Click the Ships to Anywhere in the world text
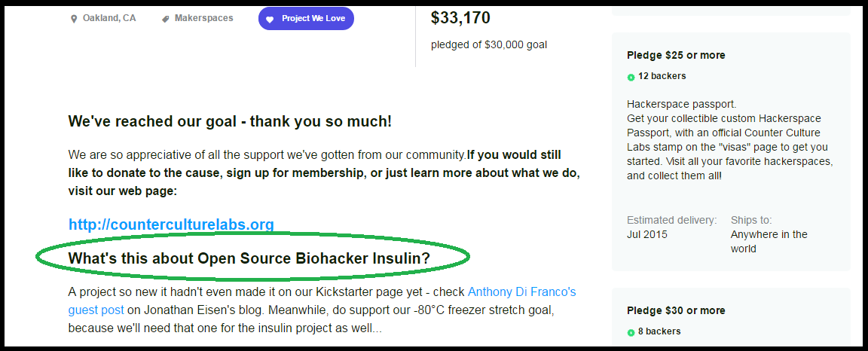Image resolution: width=868 pixels, height=351 pixels. point(768,234)
